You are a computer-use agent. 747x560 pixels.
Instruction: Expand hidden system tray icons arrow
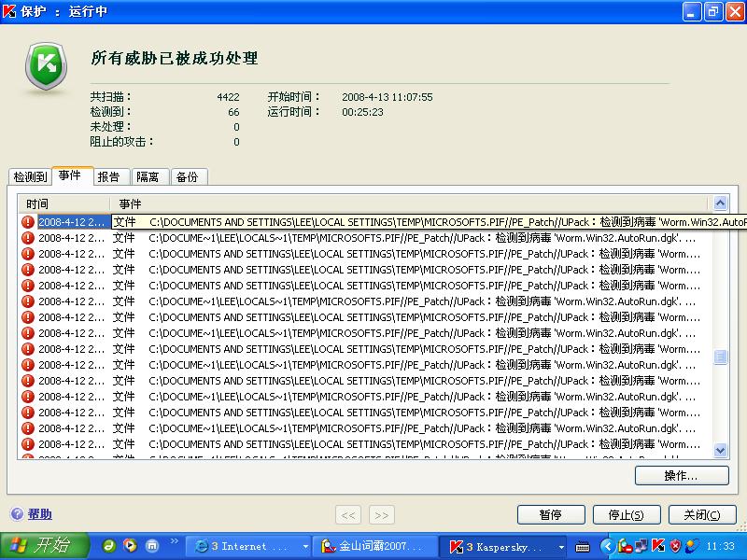pos(607,546)
